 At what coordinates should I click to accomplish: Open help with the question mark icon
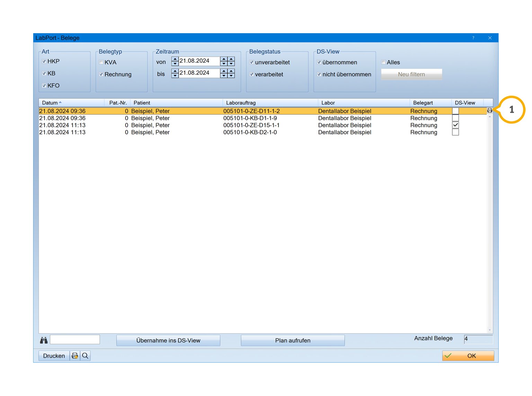click(473, 38)
